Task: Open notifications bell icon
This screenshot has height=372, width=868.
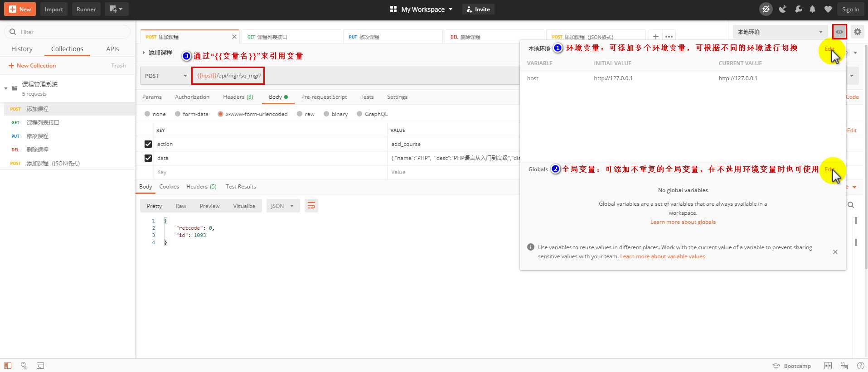Action: [812, 9]
